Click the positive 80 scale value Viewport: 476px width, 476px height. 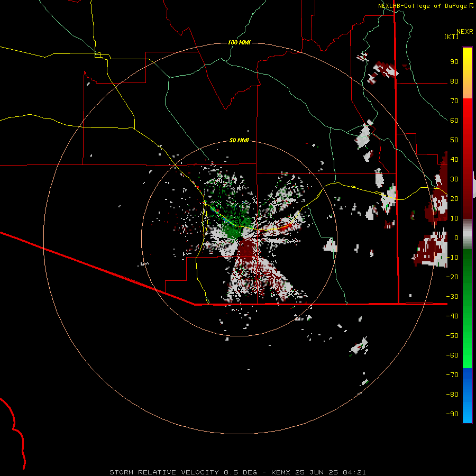click(454, 81)
